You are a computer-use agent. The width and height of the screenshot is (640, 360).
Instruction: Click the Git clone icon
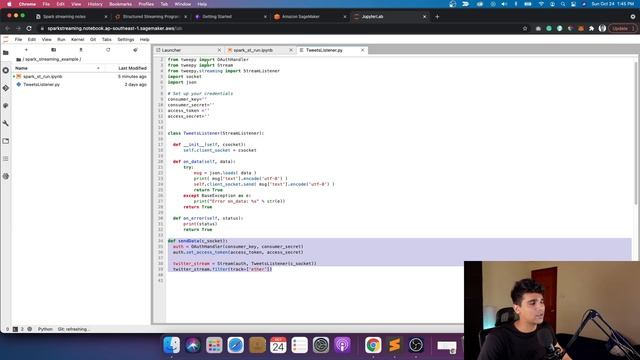pos(135,50)
